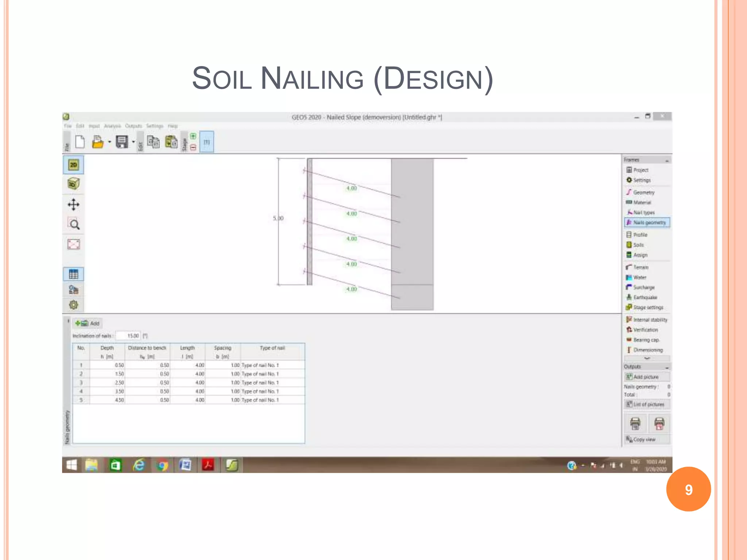Click the Open file folder icon
The width and height of the screenshot is (747, 560).
pyautogui.click(x=97, y=142)
